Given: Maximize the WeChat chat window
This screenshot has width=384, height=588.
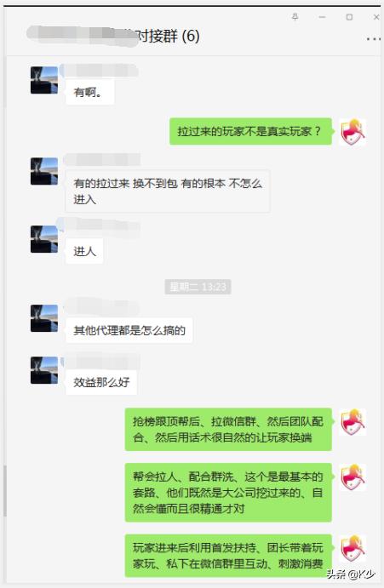Looking at the screenshot, I should point(349,17).
